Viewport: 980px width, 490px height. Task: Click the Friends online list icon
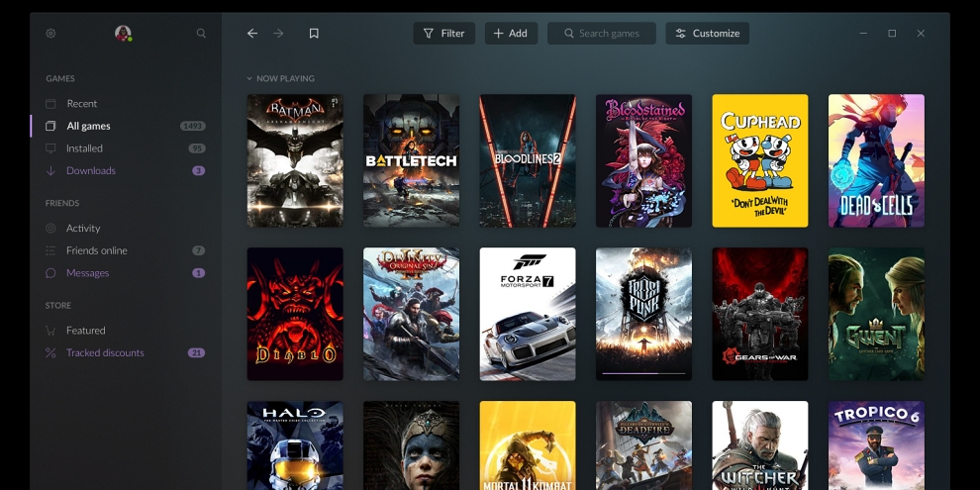tap(50, 250)
